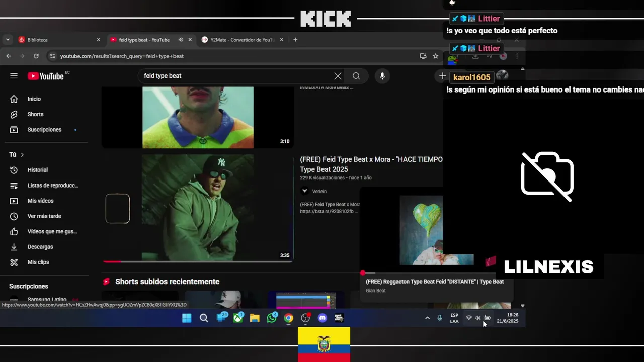Open Google Chrome from the taskbar
The image size is (644, 362).
tap(288, 318)
